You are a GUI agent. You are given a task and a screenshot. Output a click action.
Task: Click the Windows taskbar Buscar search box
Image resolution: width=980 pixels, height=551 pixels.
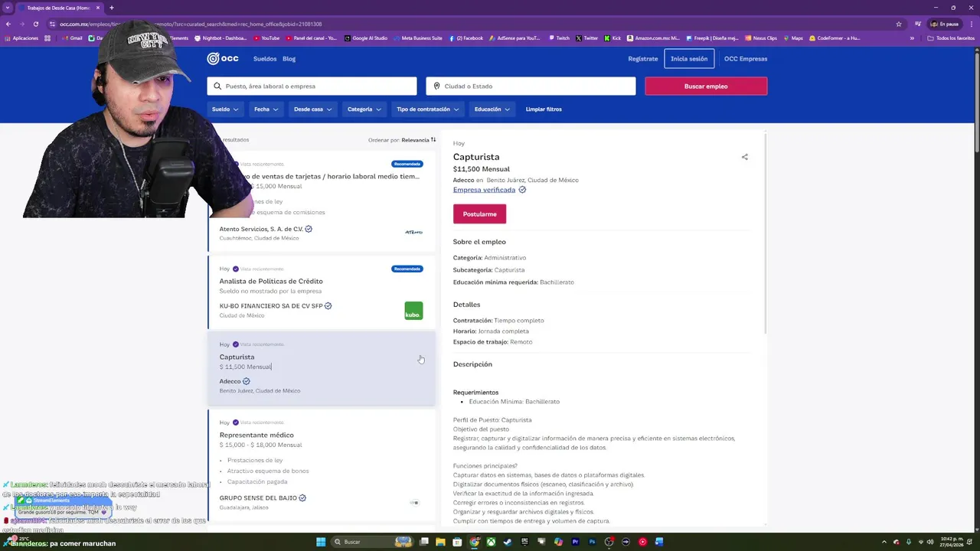click(x=371, y=542)
